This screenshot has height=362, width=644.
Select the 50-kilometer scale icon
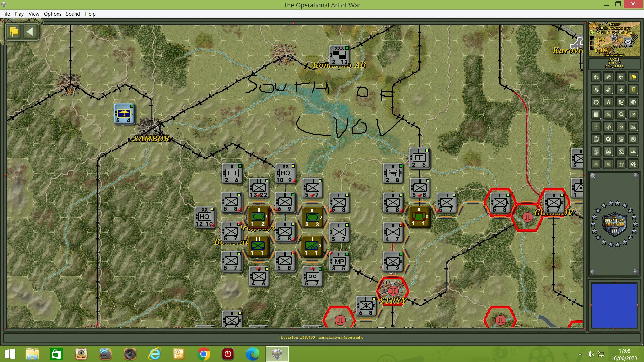coord(621,127)
